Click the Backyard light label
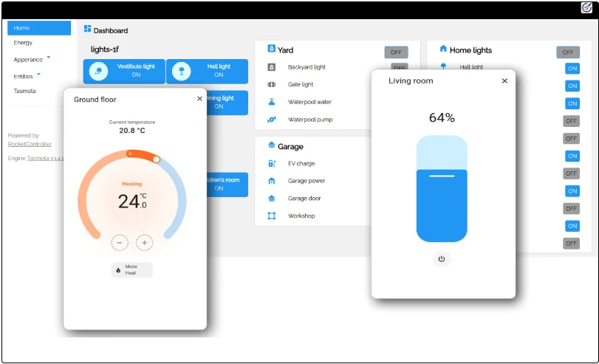Screen dimensions: 599x364 (x=307, y=67)
